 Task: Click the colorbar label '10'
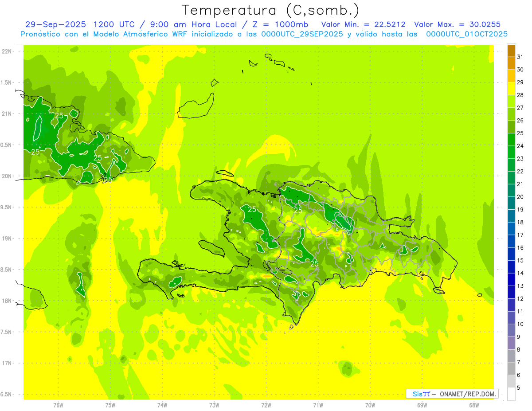[520, 324]
